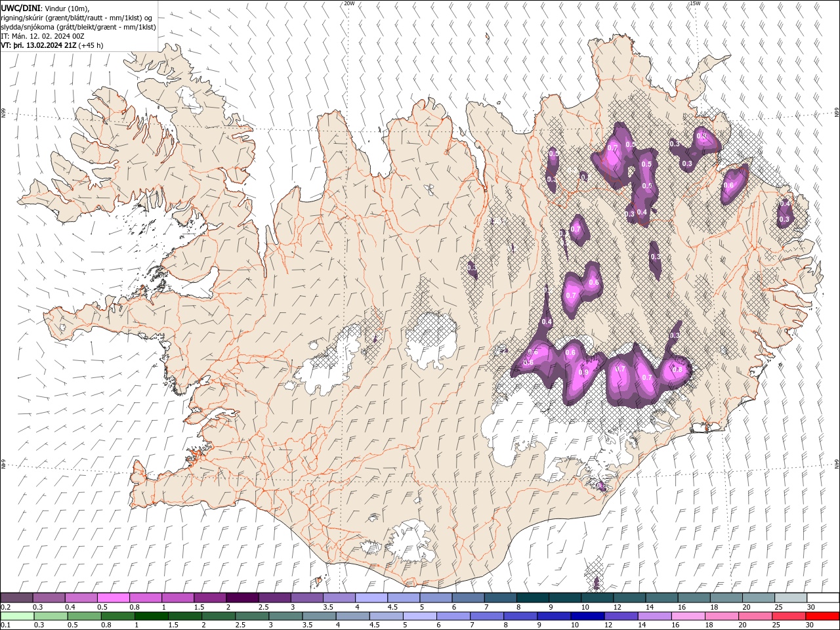This screenshot has width=840, height=630.
Task: Click the 4.5 label on the rain scale
Action: 374,625
